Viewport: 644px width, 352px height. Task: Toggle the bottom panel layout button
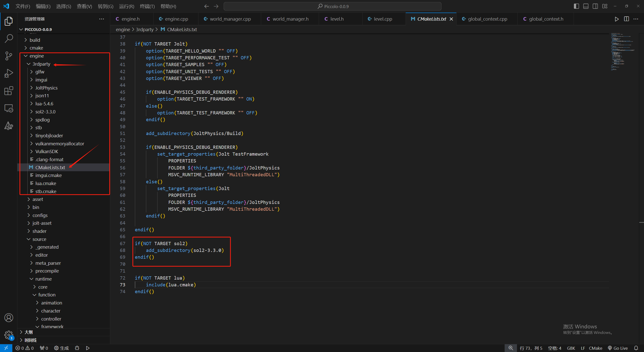coord(586,6)
